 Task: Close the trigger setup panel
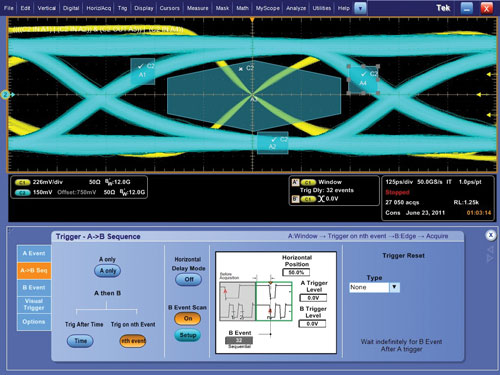(490, 235)
